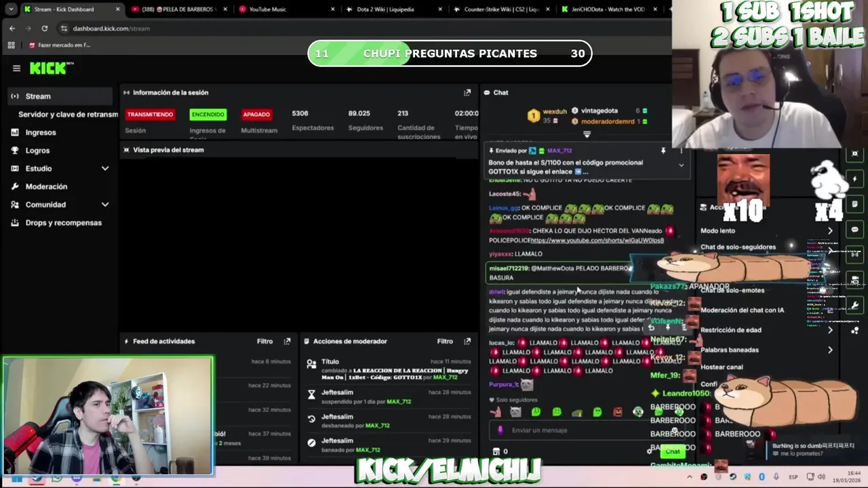Click the wexduh top gifter name
This screenshot has height=488, width=868.
(x=555, y=111)
